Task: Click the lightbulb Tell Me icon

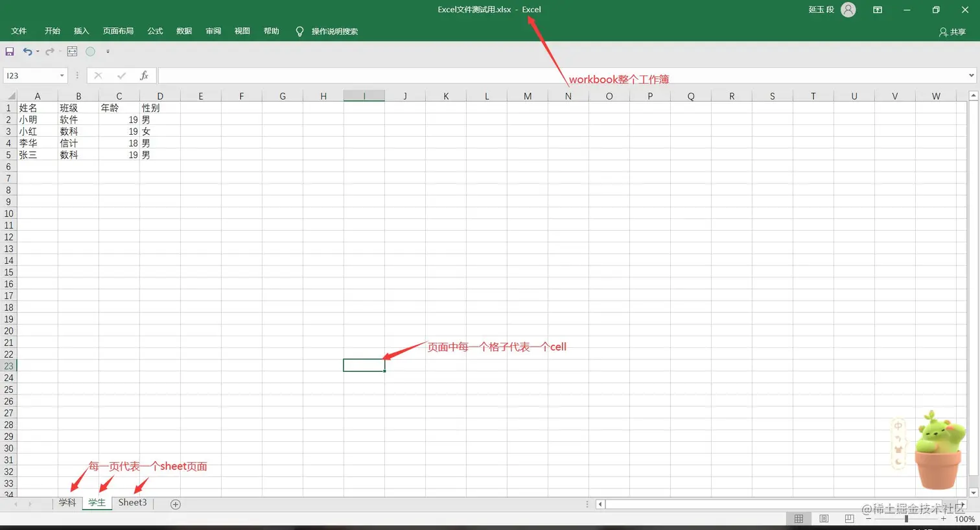Action: (299, 31)
